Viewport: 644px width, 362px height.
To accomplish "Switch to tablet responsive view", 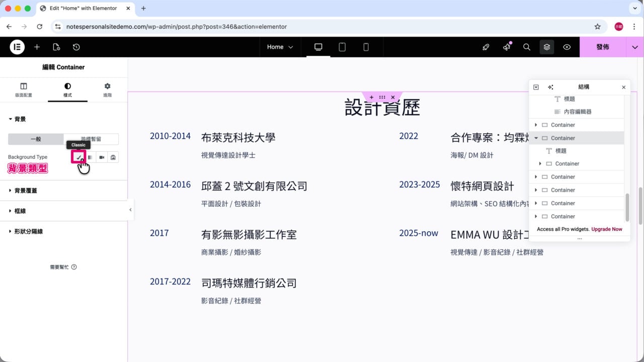I will (x=342, y=47).
